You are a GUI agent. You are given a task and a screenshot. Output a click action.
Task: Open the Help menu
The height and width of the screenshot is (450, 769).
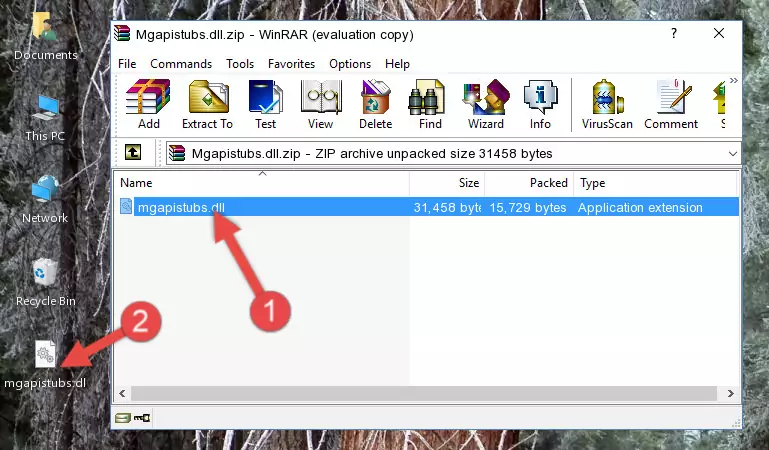point(397,64)
